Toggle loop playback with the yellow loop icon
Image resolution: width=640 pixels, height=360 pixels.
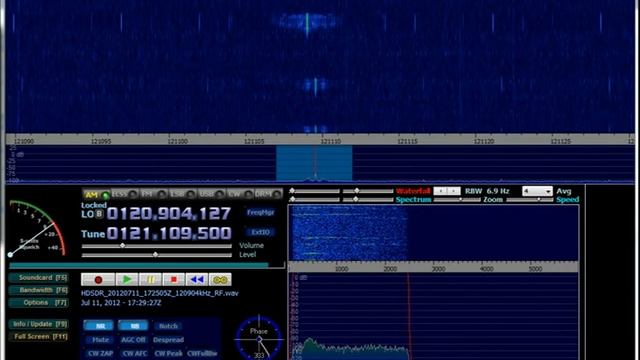(220, 280)
